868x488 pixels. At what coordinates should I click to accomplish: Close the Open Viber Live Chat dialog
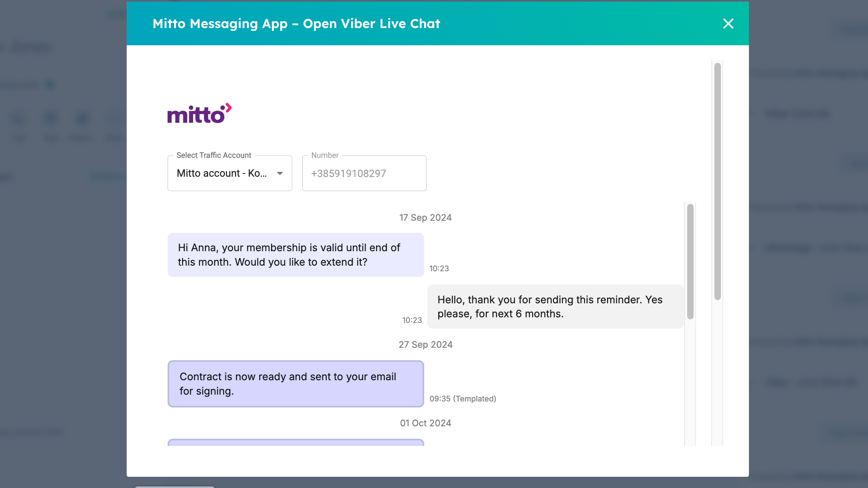coord(728,24)
